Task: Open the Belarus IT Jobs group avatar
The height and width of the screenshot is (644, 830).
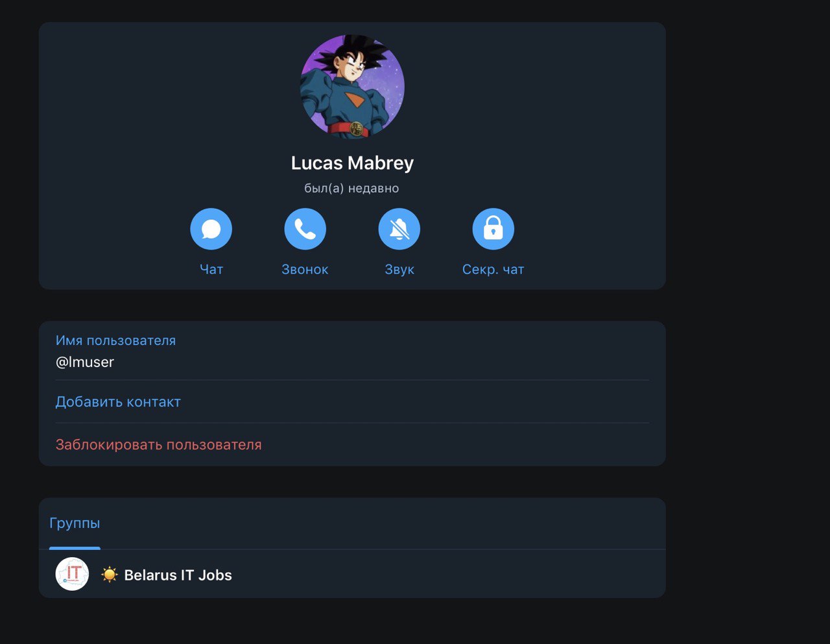Action: point(72,574)
